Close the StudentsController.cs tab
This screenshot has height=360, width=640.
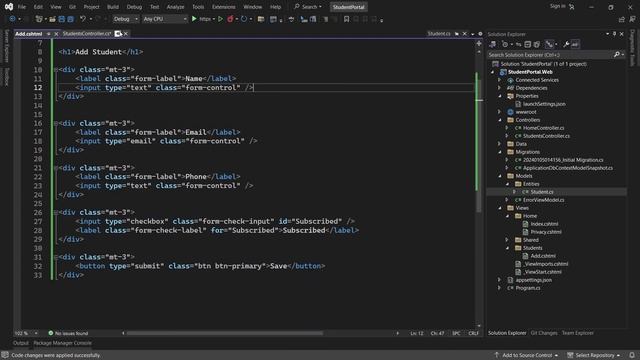[126, 34]
